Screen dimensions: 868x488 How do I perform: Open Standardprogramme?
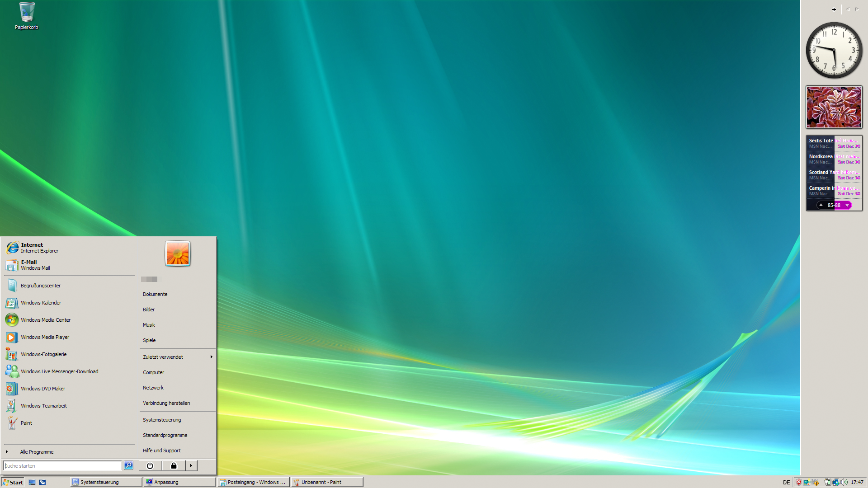pyautogui.click(x=178, y=435)
